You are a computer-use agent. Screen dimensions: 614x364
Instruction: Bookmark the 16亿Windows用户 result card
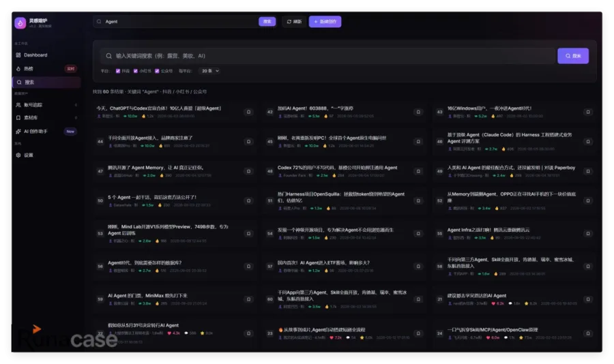click(588, 112)
